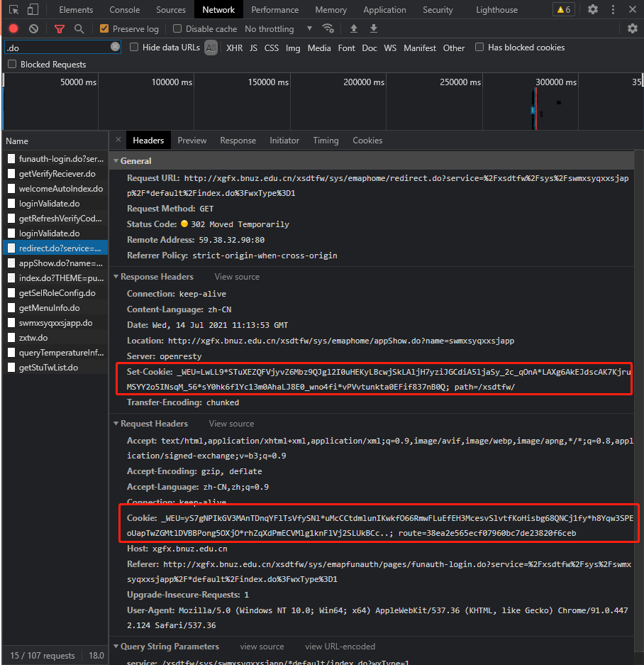Filter requests by XHR type
644x665 pixels.
235,48
